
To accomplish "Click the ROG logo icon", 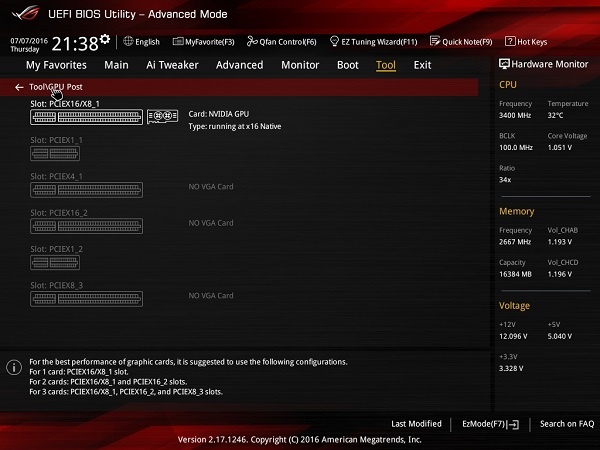I will pos(26,13).
